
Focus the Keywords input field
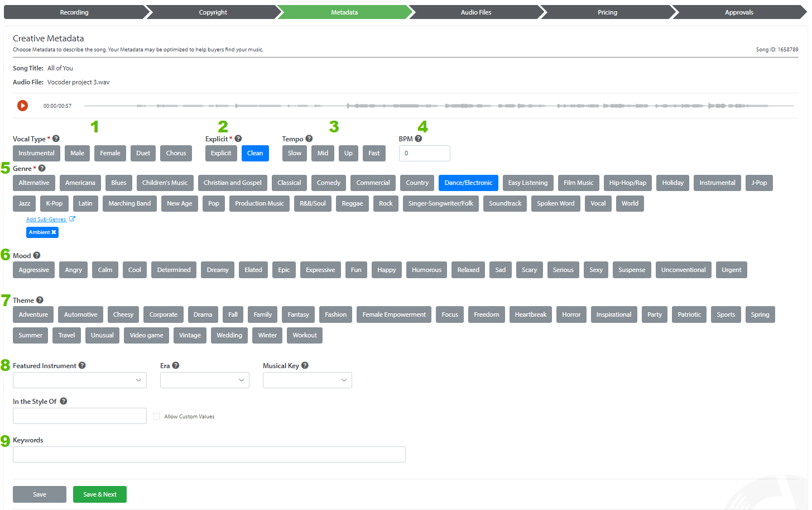pyautogui.click(x=209, y=454)
